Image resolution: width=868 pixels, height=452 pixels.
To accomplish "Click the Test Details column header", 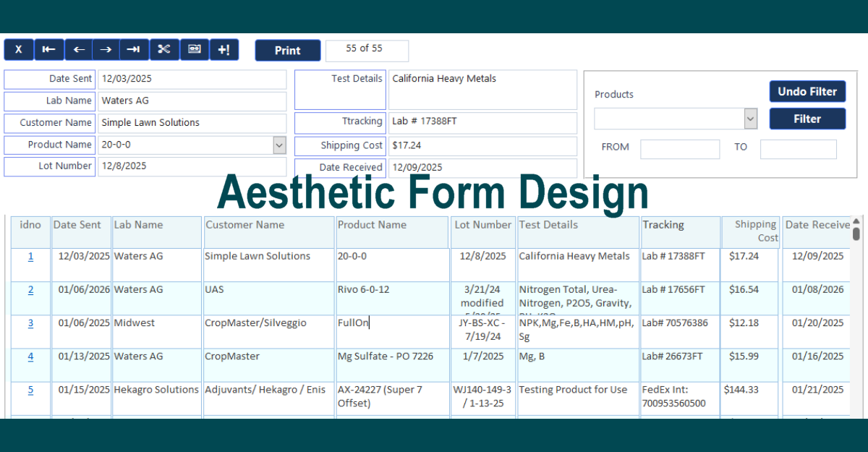I will coord(578,231).
